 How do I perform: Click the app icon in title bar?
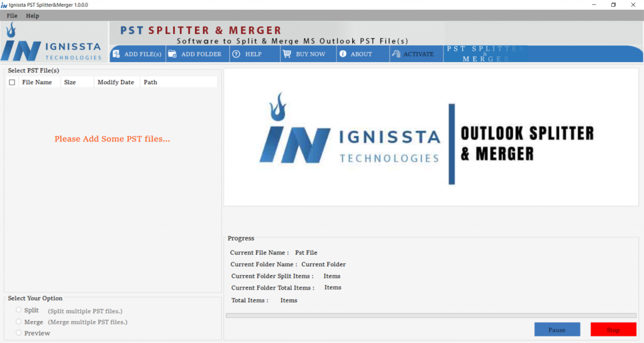(4, 5)
